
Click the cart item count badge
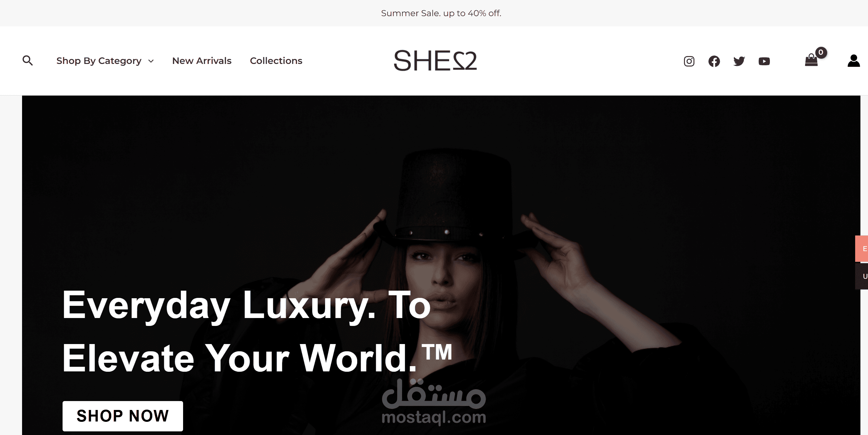coord(821,52)
